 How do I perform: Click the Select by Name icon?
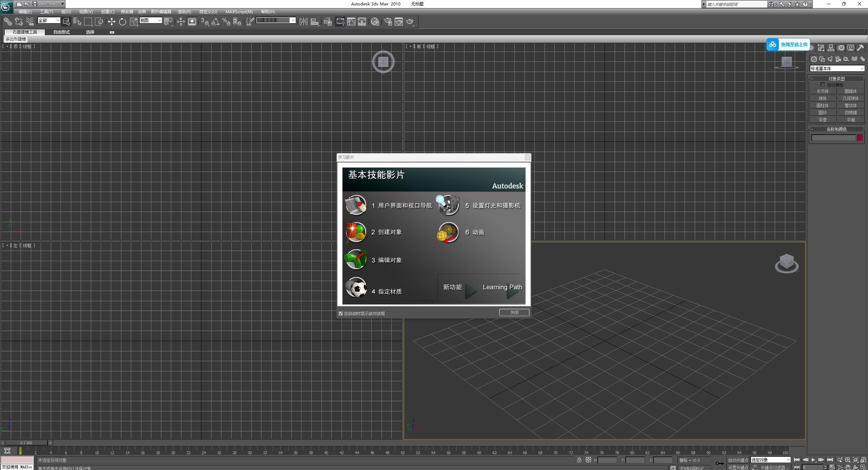pos(77,22)
